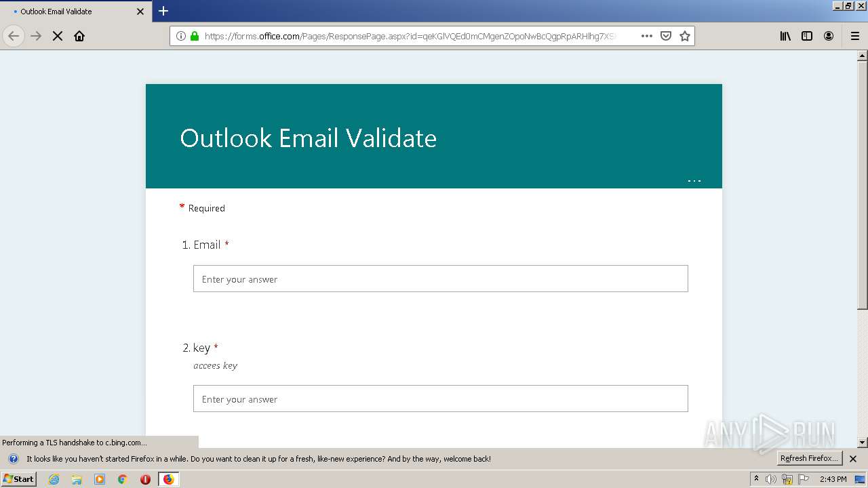The width and height of the screenshot is (868, 488).
Task: Click the key answer input field
Action: pos(441,399)
